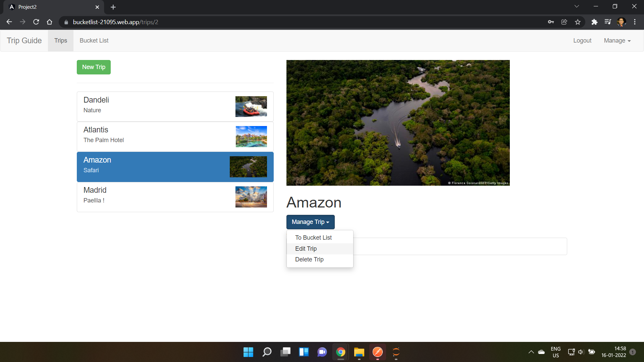Select the Dandeli trip item
The height and width of the screenshot is (362, 644).
tap(175, 107)
